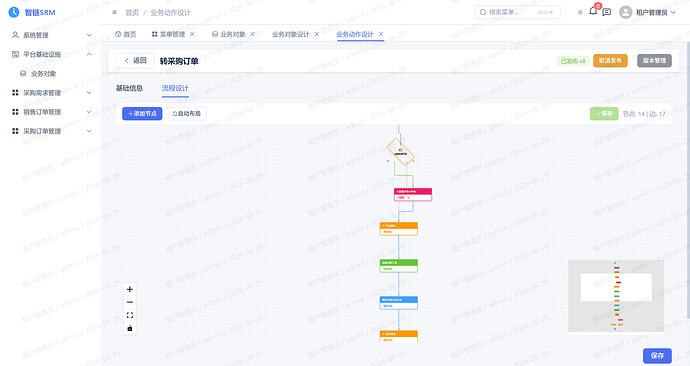
Task: Open the 基础信息 tab
Action: (x=129, y=88)
